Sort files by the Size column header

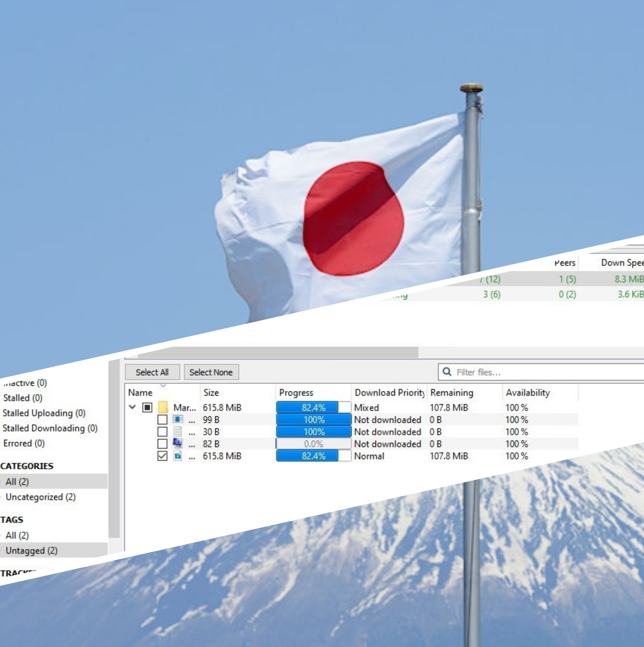click(211, 392)
